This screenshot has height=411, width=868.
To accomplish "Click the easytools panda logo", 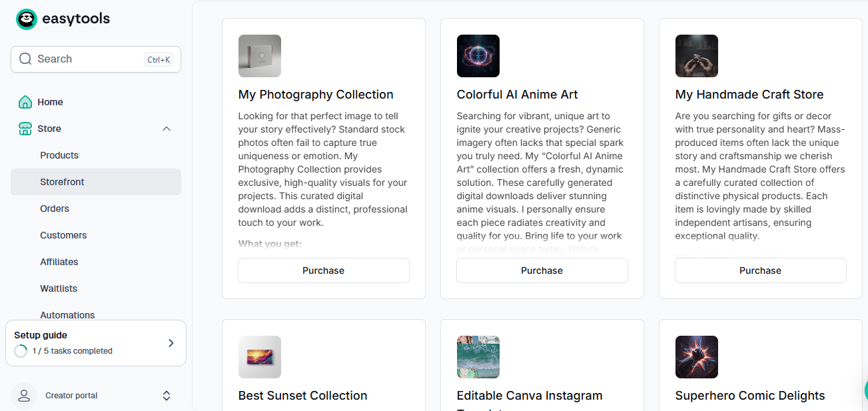I will pyautogui.click(x=26, y=19).
